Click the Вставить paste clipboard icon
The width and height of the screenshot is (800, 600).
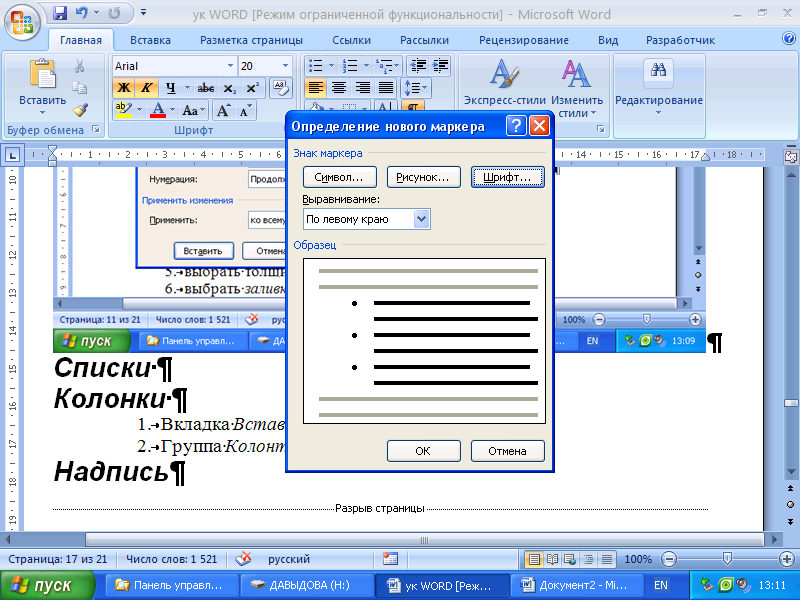tap(42, 74)
